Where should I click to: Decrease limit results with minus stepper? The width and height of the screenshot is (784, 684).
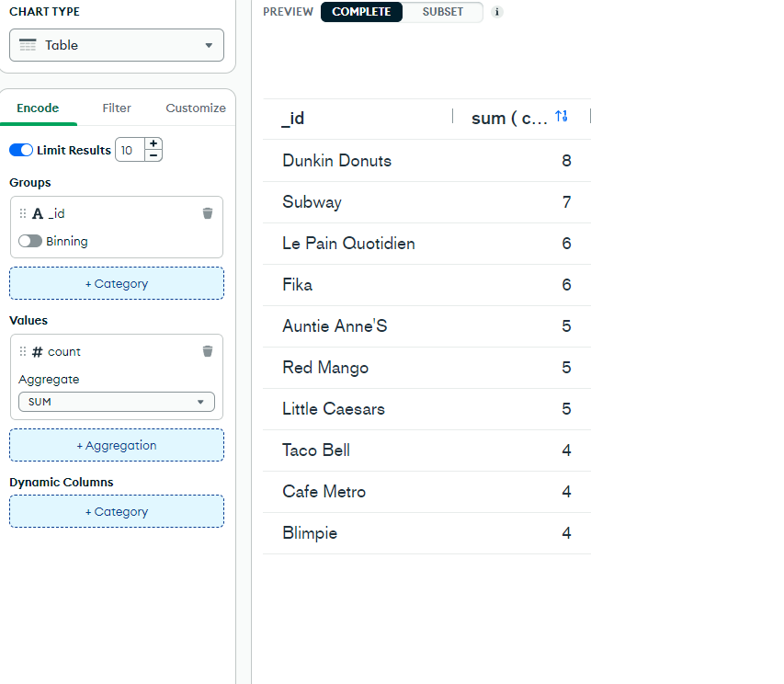(x=153, y=155)
